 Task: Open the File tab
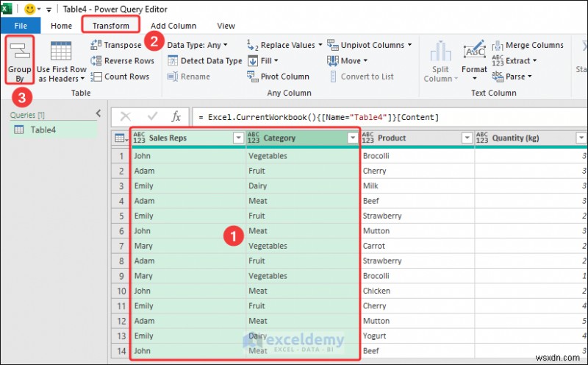(x=21, y=26)
